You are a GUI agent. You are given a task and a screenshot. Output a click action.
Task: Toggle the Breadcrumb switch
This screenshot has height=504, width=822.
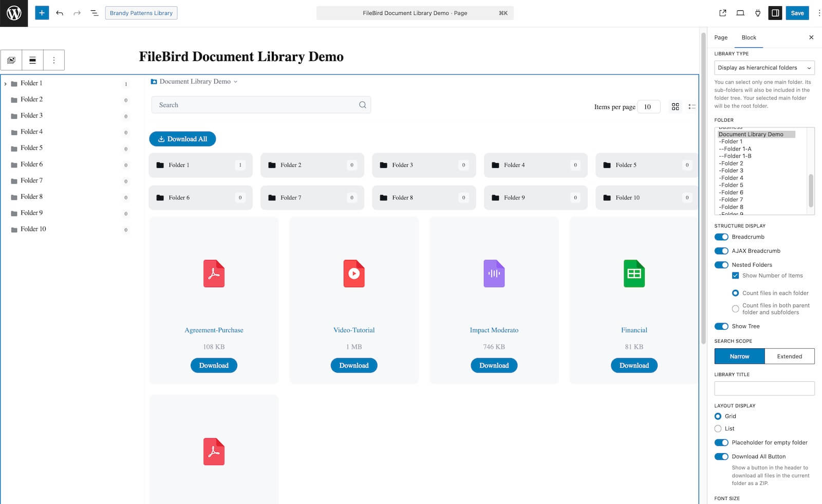pyautogui.click(x=721, y=237)
